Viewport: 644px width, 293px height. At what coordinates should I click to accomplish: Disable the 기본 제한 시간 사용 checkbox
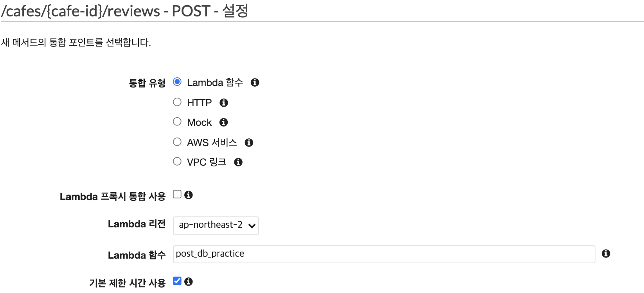(177, 280)
